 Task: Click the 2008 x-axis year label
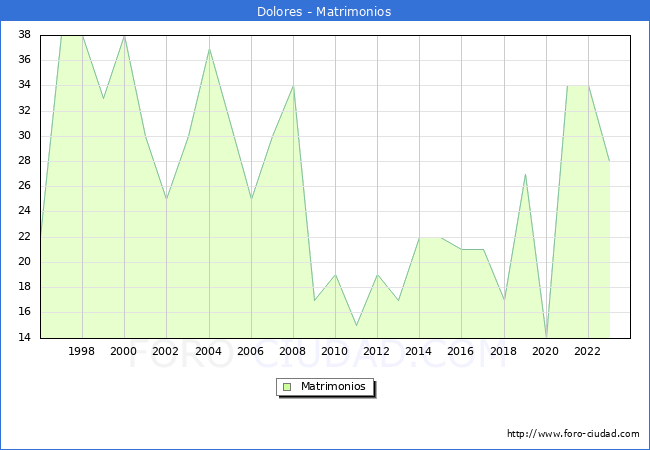pos(293,351)
